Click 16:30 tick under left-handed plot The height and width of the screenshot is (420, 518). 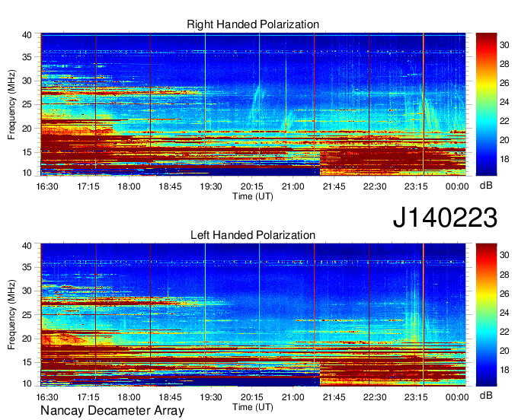click(x=47, y=397)
